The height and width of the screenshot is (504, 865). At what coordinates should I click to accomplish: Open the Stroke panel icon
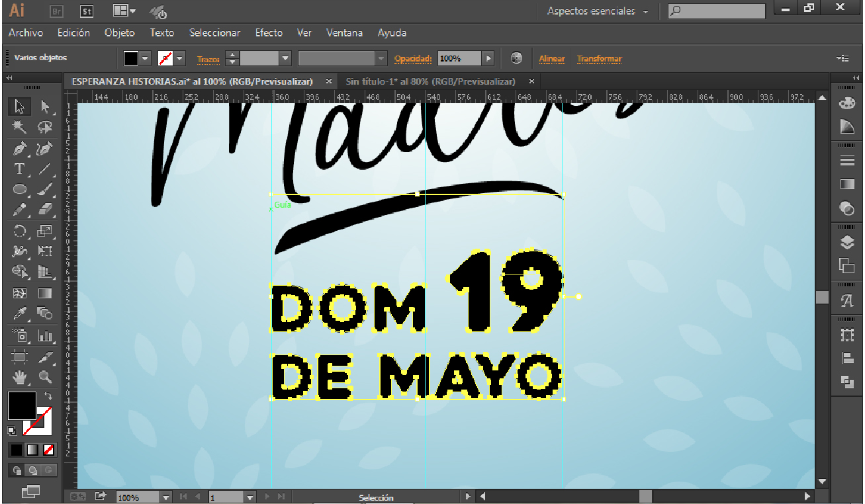coord(846,161)
